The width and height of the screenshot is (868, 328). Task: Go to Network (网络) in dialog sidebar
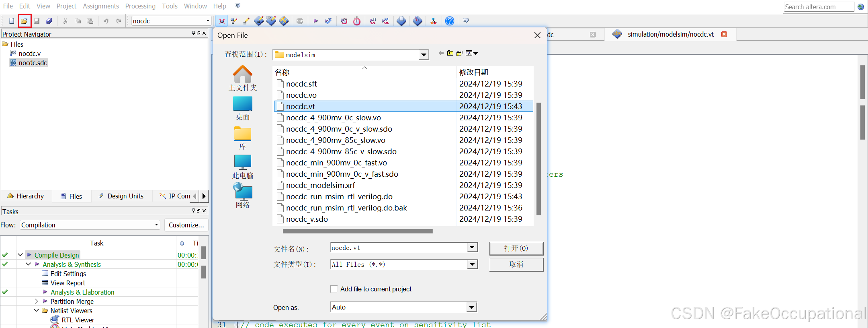pyautogui.click(x=243, y=196)
